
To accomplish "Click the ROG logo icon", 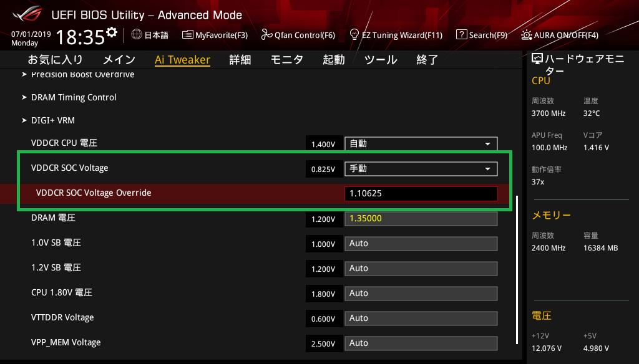I will [27, 14].
